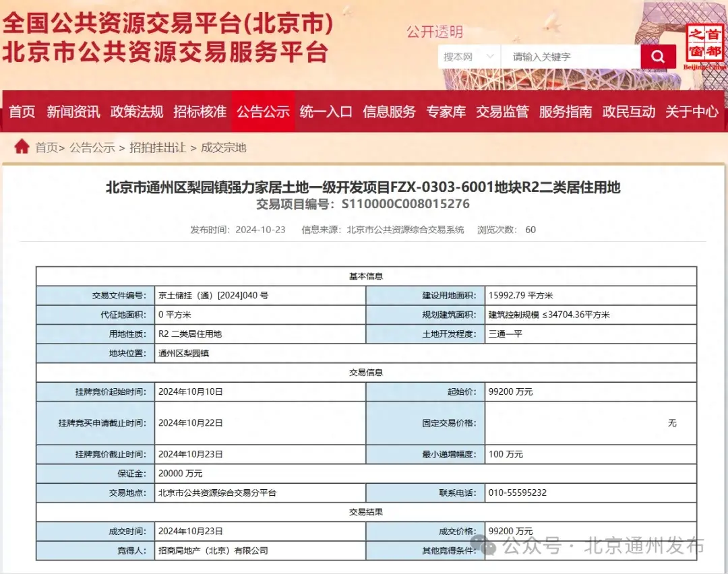Focus the 请输入关键字 search field
Image resolution: width=728 pixels, height=574 pixels.
pos(571,57)
